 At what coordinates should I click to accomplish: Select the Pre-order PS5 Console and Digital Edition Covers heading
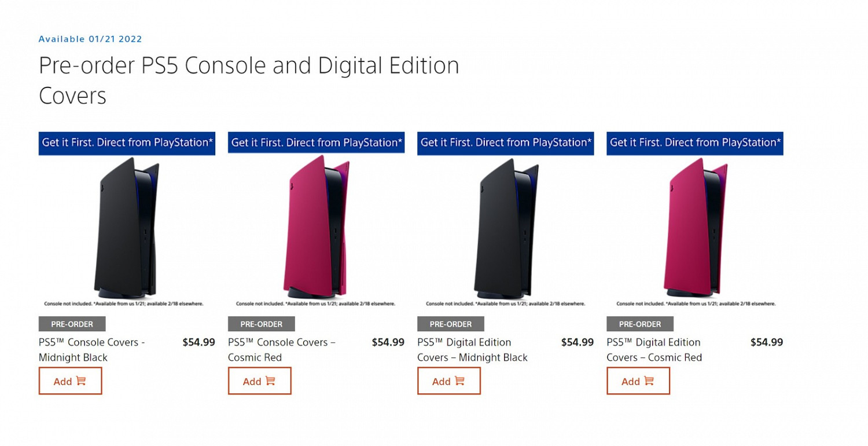coord(249,80)
